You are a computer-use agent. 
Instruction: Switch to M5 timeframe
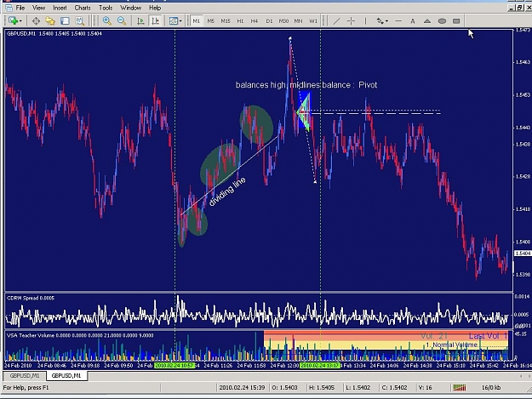(211, 21)
